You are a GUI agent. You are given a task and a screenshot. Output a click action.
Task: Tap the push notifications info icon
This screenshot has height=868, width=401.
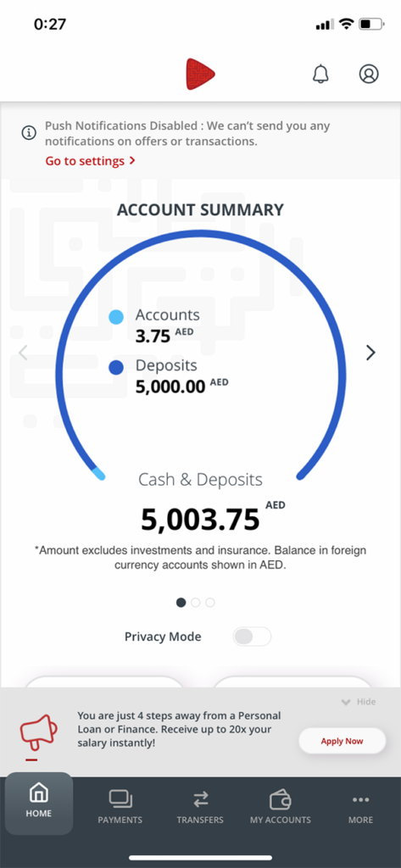29,133
